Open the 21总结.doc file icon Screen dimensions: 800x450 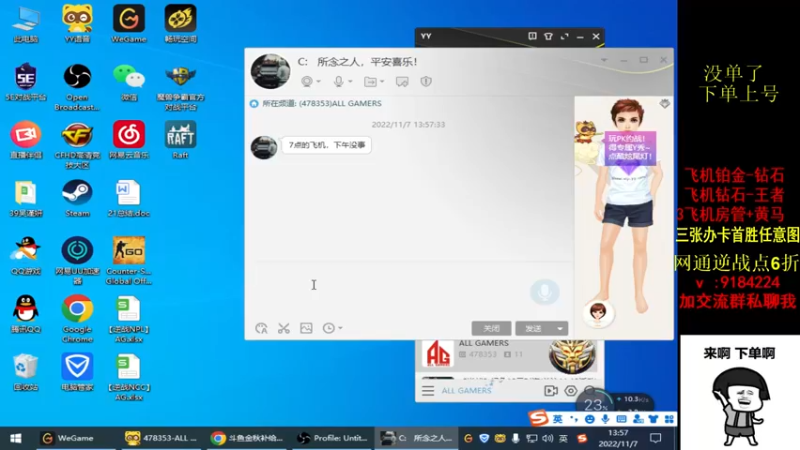(x=128, y=199)
